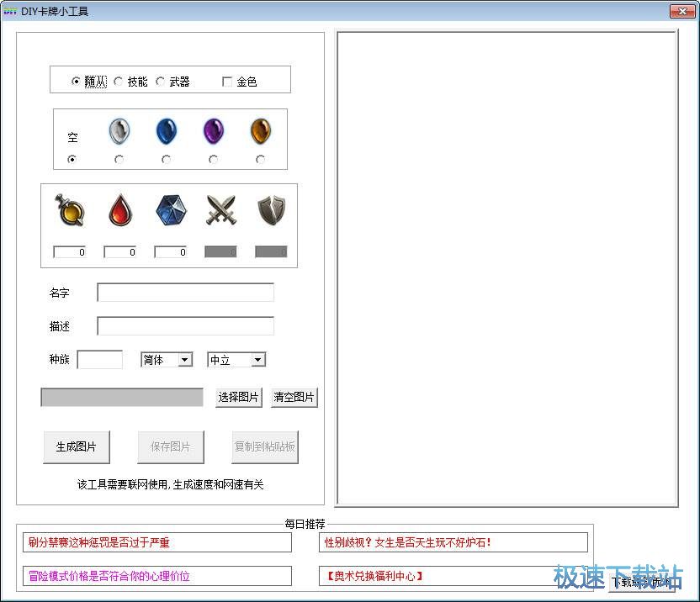Click the note 该工具需要联网使用,生成速度和网速有关
The height and width of the screenshot is (602, 700).
click(171, 484)
